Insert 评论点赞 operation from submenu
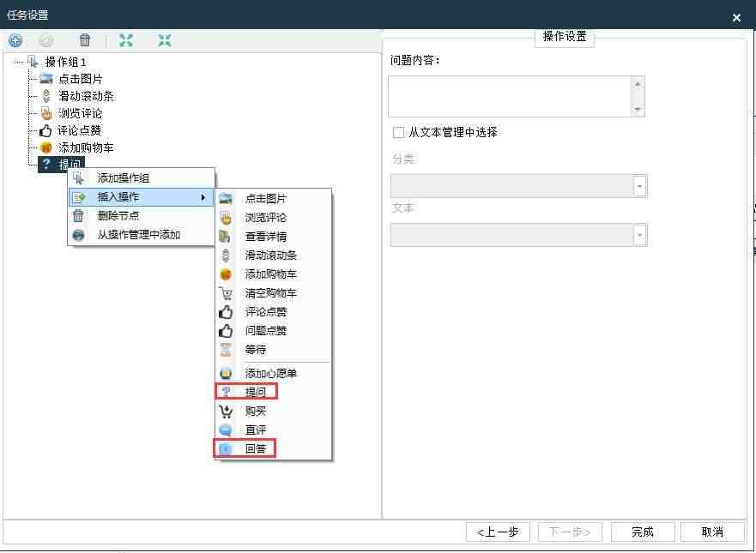Viewport: 756px width, 553px height. (x=274, y=312)
